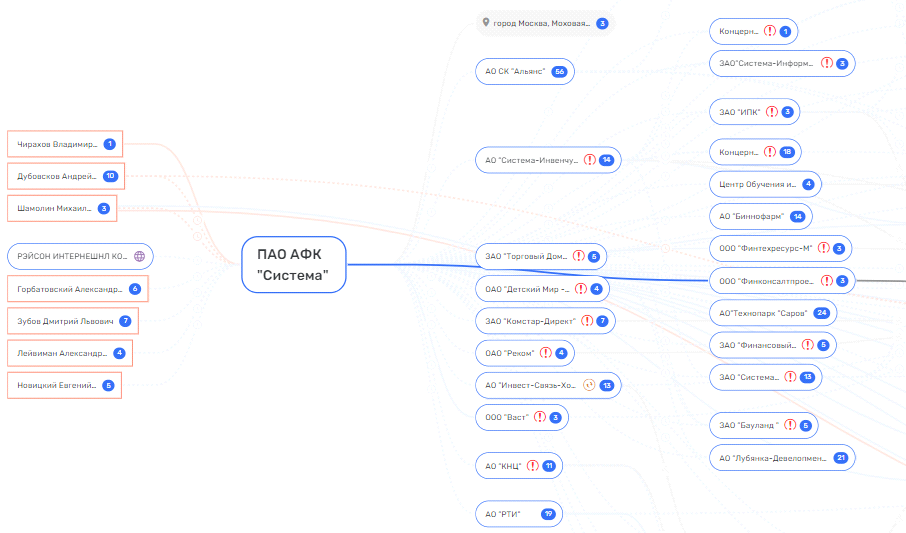Select the РЭЙСОН ИНТЕРНЕШНЛ КО company node

80,256
